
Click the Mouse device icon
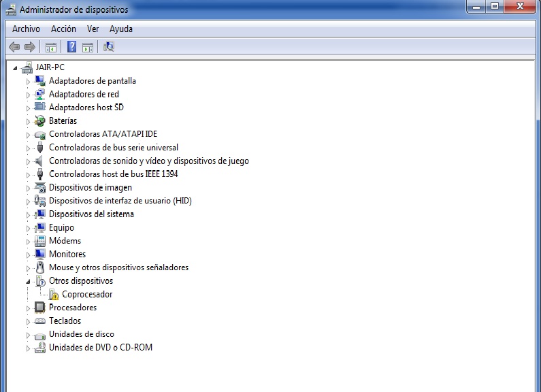click(40, 267)
